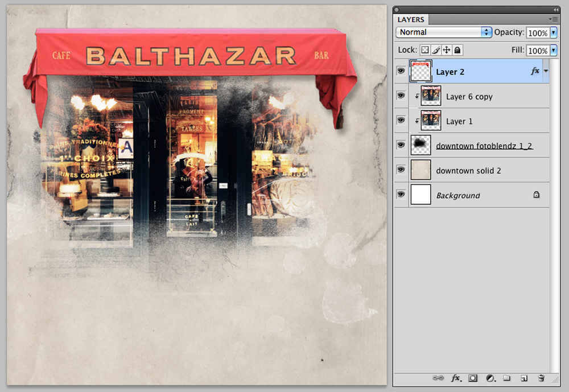569x392 pixels.
Task: Create a new layer
Action: coord(523,378)
